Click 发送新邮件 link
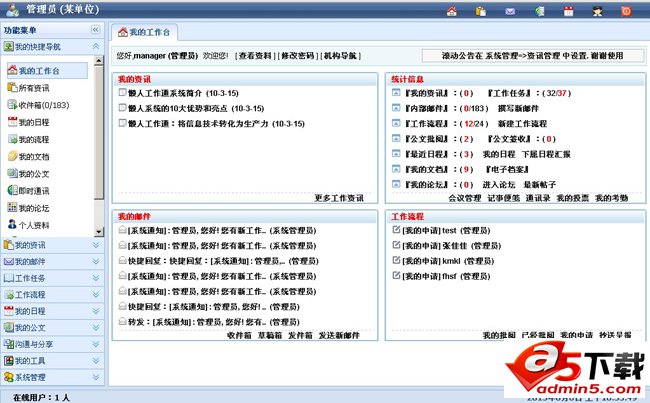The height and width of the screenshot is (403, 650). (x=339, y=335)
